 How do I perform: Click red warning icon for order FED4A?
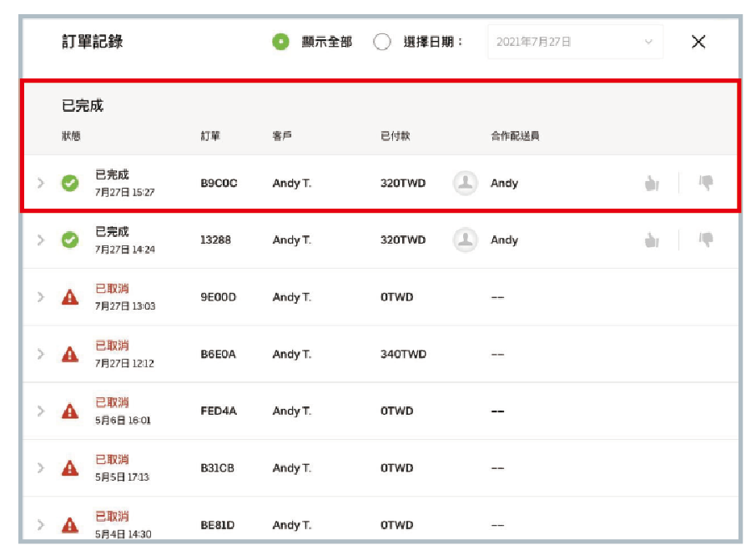point(70,411)
